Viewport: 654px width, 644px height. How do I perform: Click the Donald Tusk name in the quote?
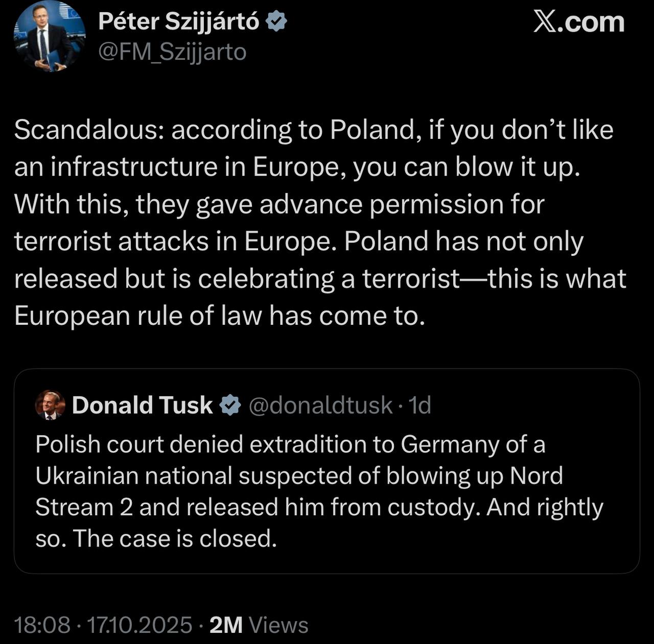[142, 406]
